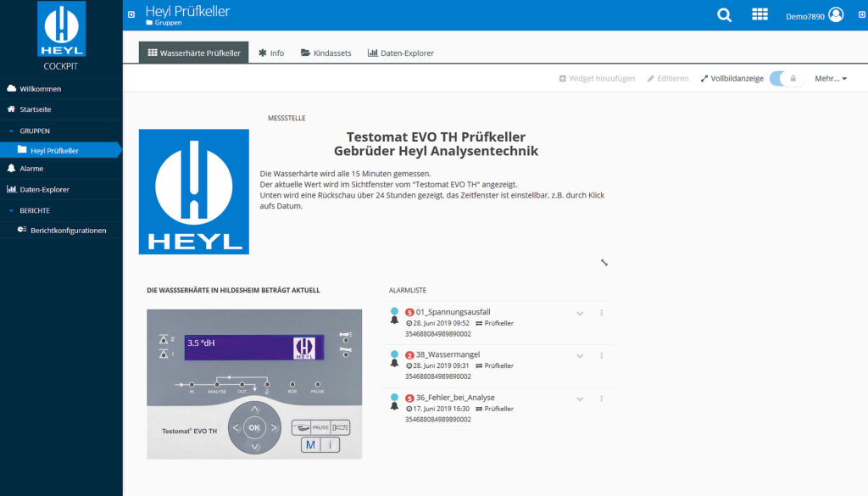Click the MESSSTELLE widget label
Image resolution: width=868 pixels, height=496 pixels.
point(287,118)
